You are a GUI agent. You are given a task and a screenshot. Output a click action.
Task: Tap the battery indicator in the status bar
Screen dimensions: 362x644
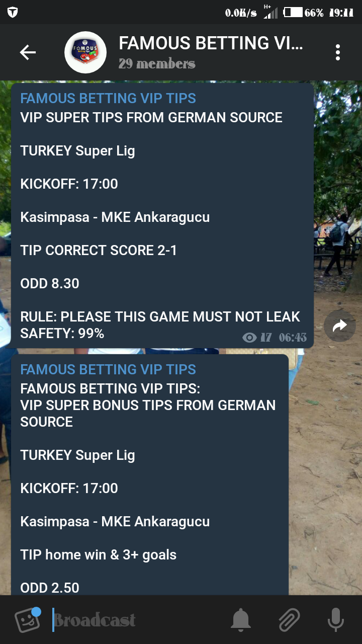293,12
